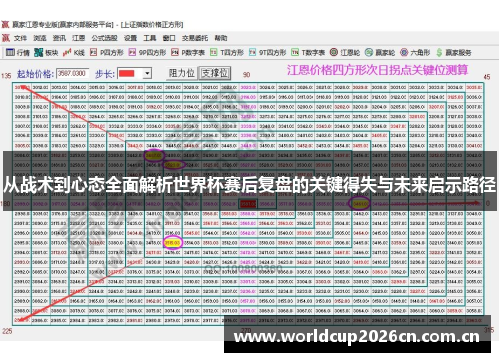Click the app logo in the title bar
Image resolution: width=500 pixels, height=362 pixels.
[x=5, y=24]
